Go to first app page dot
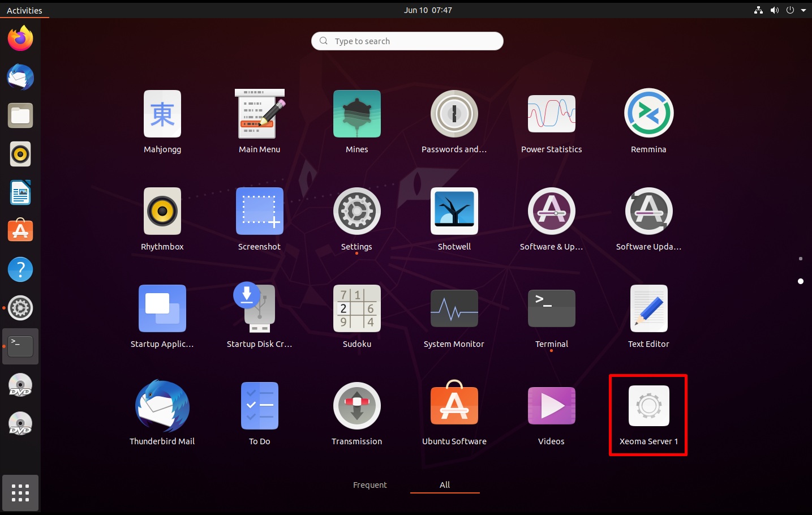This screenshot has width=812, height=515. pyautogui.click(x=801, y=259)
